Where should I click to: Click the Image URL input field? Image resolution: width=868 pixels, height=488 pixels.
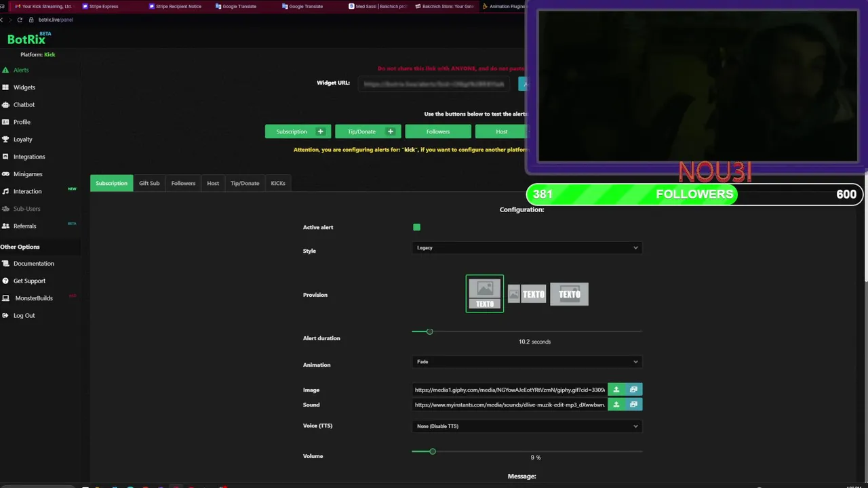510,390
